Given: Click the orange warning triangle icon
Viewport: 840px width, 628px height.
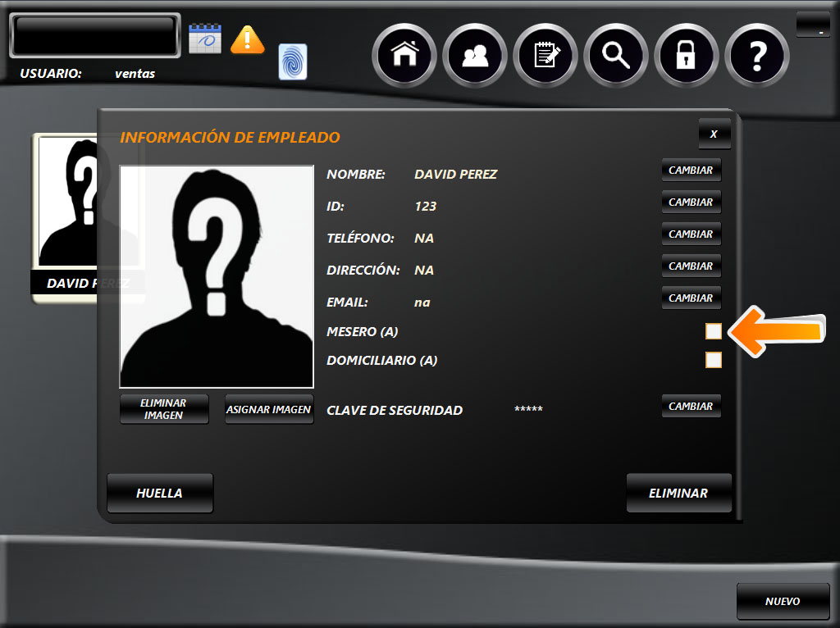Looking at the screenshot, I should [x=247, y=39].
